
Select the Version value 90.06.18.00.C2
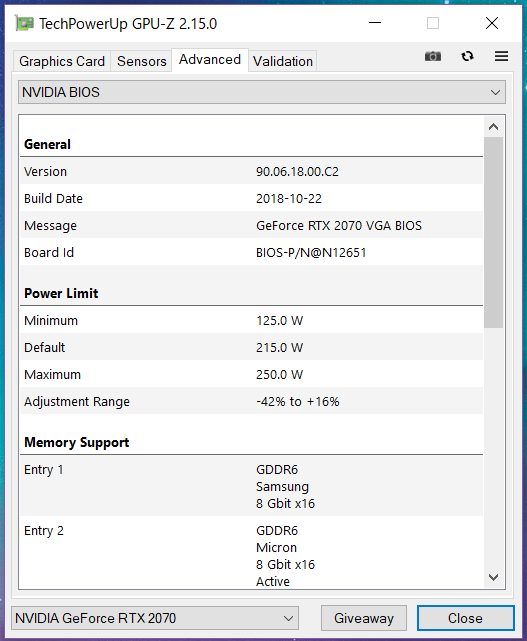297,172
